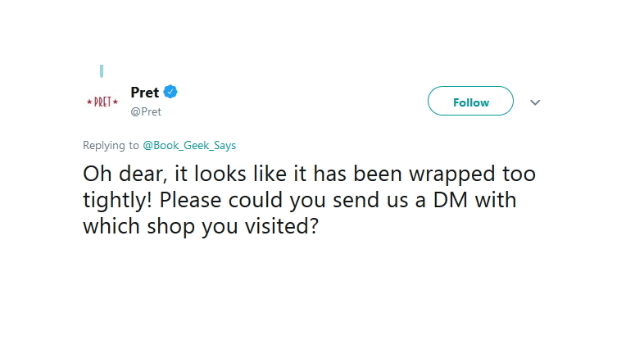Open the Pret display name link
Viewport: 644px width, 349px height.
(x=145, y=93)
